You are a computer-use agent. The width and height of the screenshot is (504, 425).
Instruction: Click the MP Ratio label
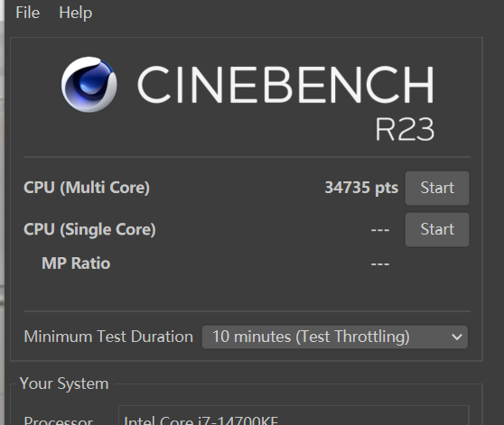[76, 263]
